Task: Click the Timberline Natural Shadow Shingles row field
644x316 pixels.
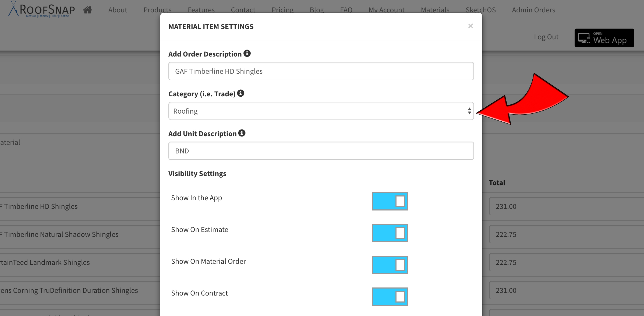Action: coord(80,234)
